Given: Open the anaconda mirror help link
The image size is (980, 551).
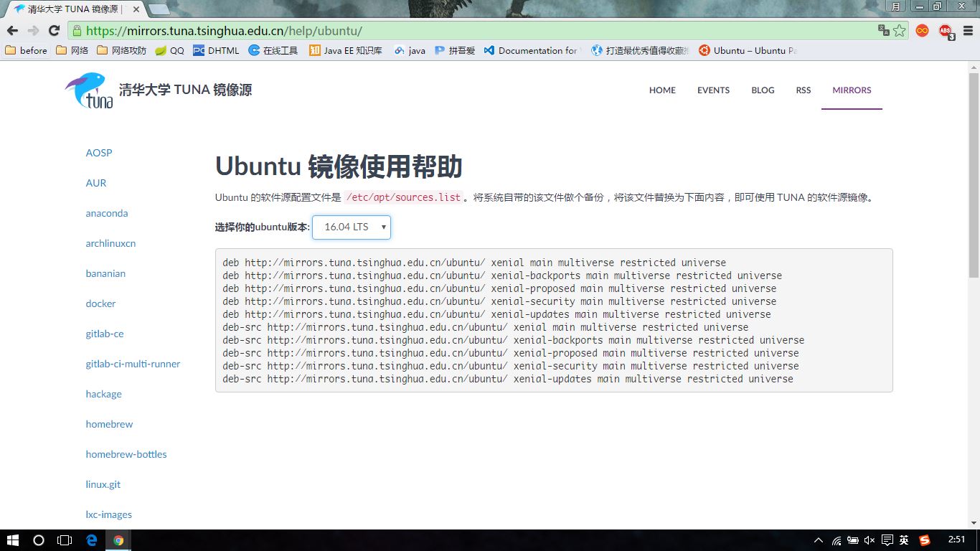Looking at the screenshot, I should [x=107, y=213].
